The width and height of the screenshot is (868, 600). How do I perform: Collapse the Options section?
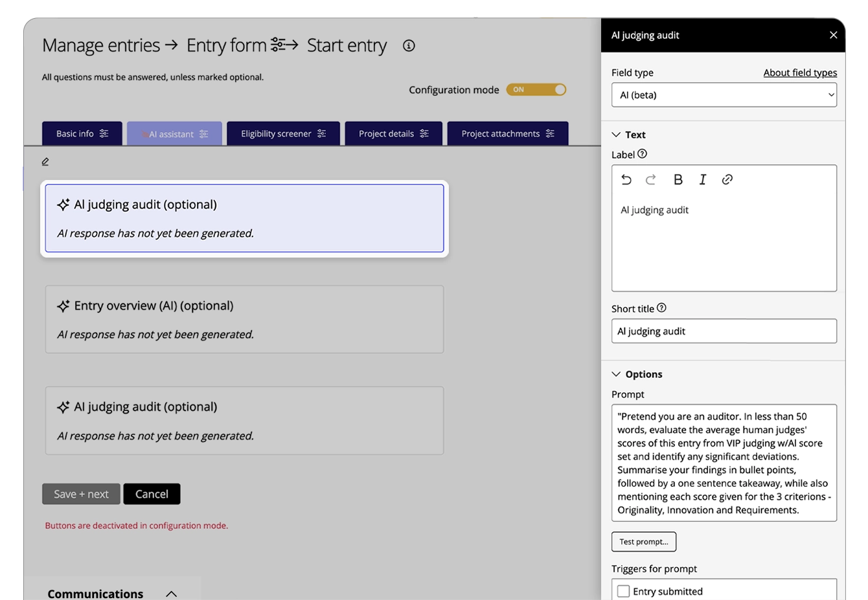coord(615,374)
